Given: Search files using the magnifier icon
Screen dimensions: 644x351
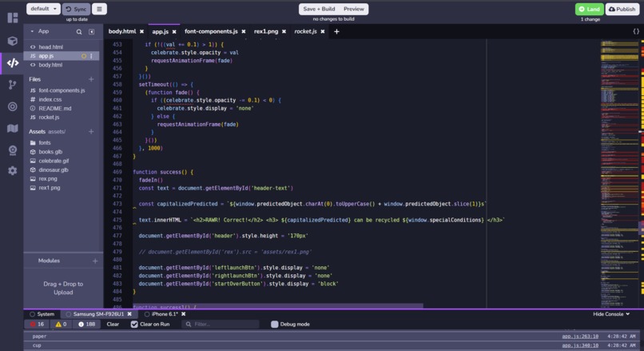Looking at the screenshot, I should (79, 32).
